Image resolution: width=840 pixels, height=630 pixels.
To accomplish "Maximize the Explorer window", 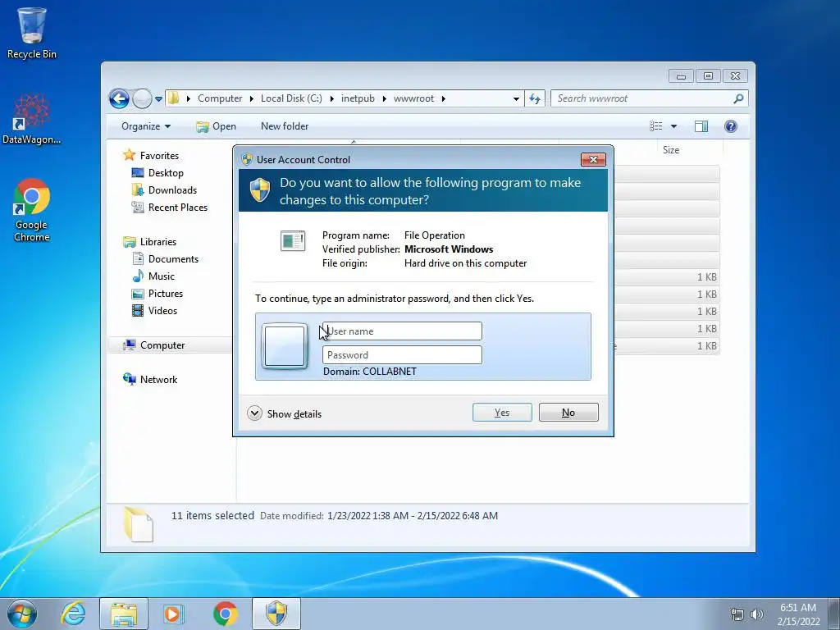I will (708, 76).
